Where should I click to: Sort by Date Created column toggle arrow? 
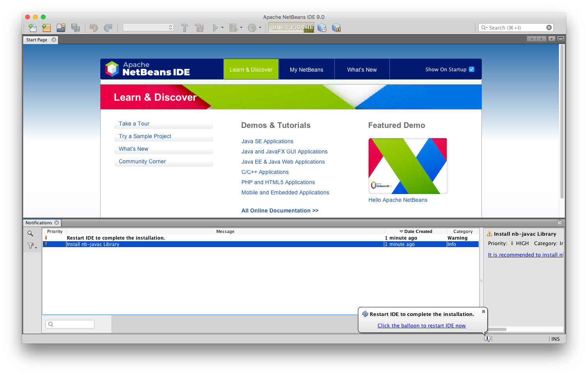coord(402,231)
